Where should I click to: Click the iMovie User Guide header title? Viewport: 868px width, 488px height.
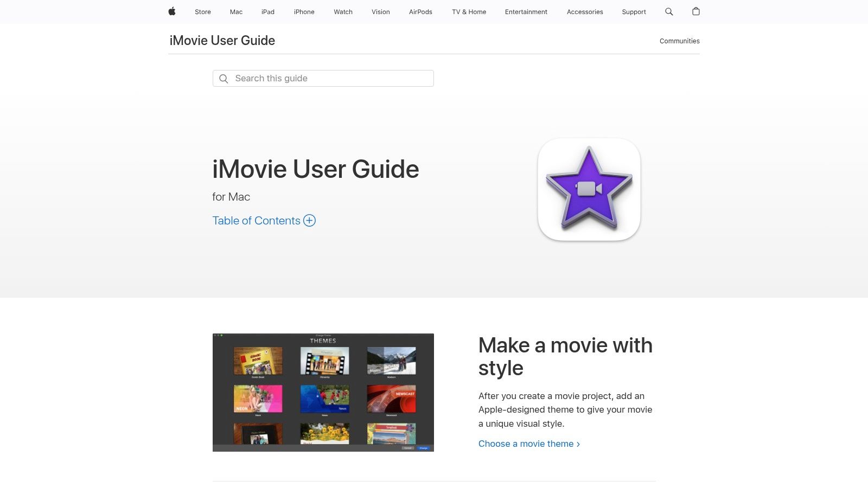(x=222, y=41)
